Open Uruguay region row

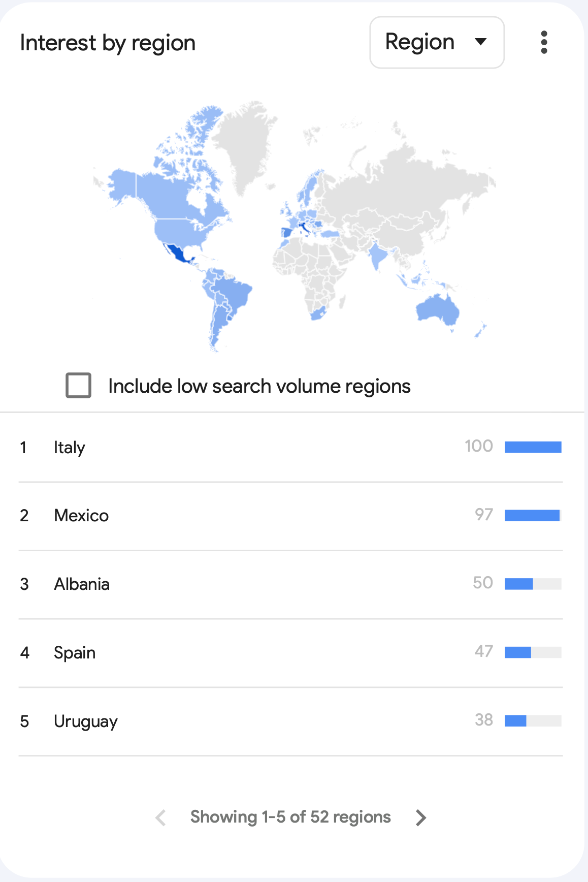click(290, 721)
